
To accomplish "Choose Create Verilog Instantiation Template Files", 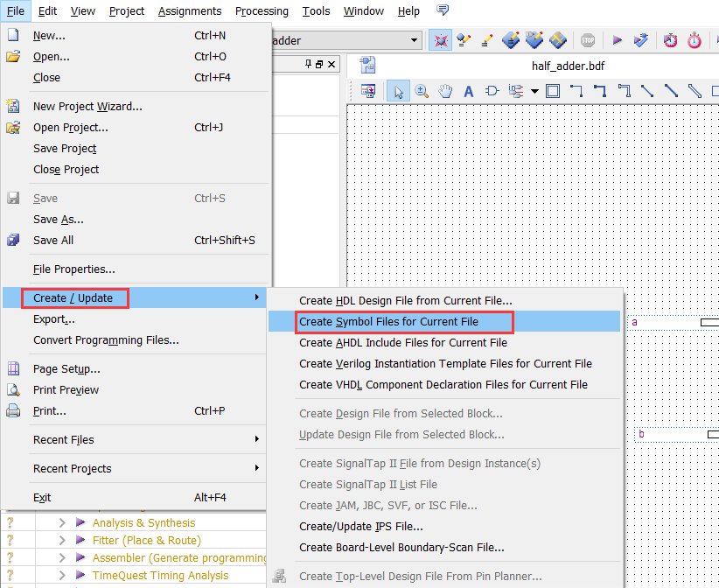I will [x=444, y=363].
